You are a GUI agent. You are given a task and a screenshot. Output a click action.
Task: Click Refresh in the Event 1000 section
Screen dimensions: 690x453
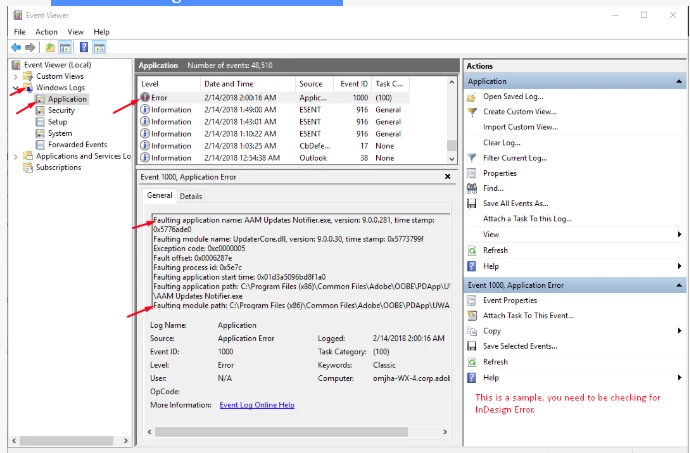(x=495, y=362)
